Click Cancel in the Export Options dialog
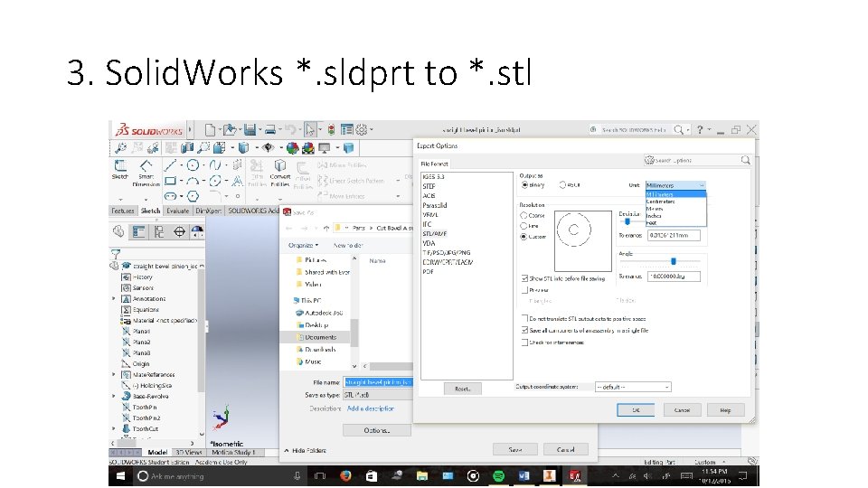The width and height of the screenshot is (868, 488). point(682,410)
